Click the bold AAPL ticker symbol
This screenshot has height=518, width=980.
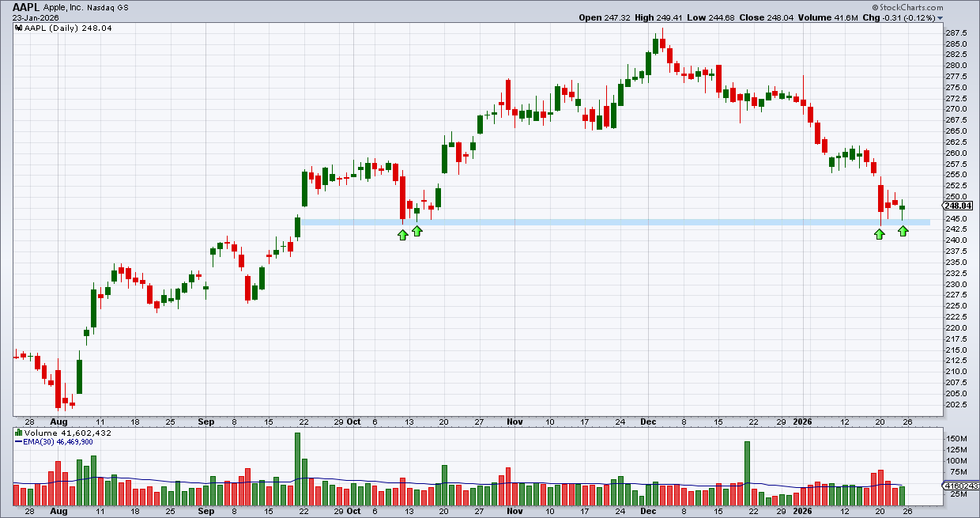(28, 6)
